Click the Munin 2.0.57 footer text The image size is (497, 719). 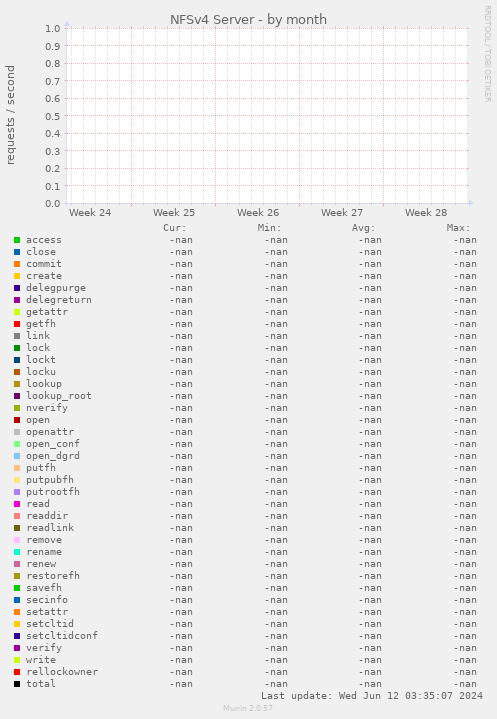click(248, 708)
